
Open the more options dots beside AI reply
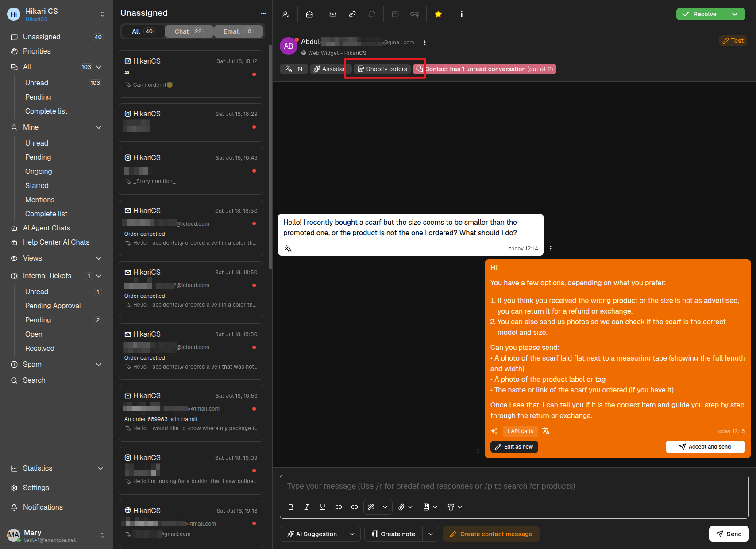(478, 451)
